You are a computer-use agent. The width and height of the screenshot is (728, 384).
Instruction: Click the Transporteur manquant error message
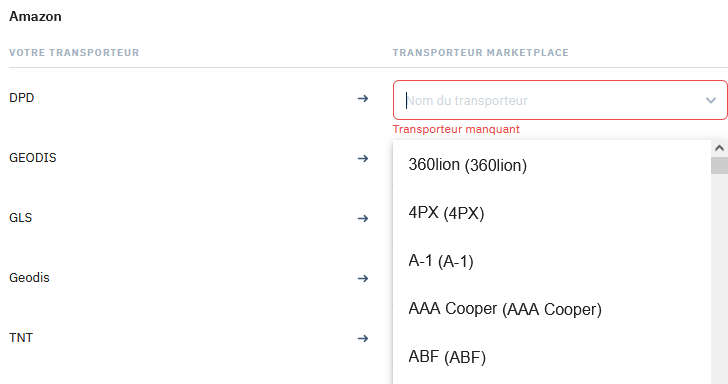[x=456, y=129]
